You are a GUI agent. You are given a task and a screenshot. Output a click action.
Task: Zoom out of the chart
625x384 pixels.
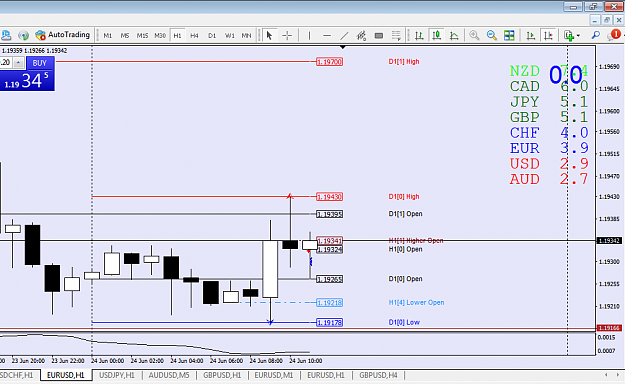(x=491, y=35)
